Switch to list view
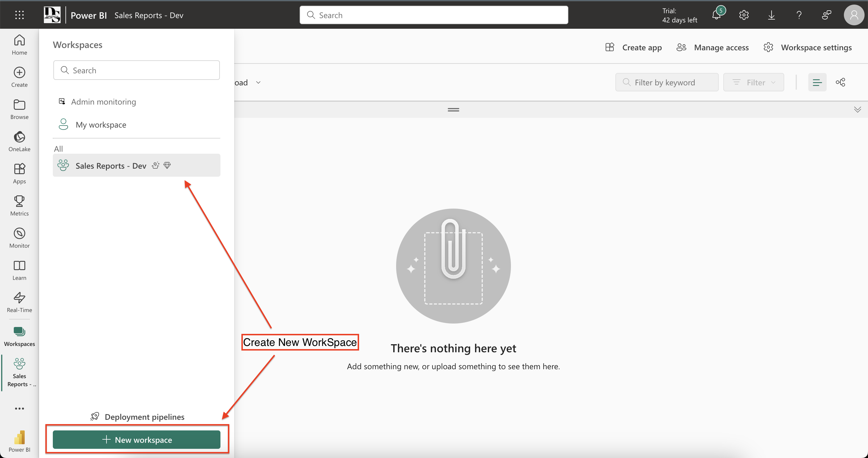The image size is (868, 458). tap(817, 82)
